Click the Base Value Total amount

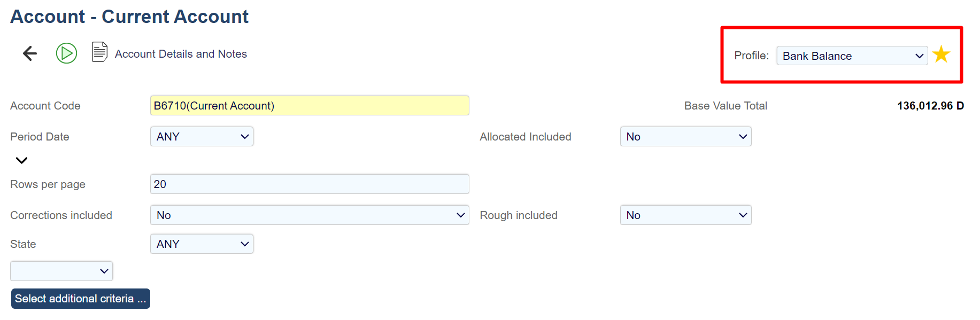[x=930, y=106]
